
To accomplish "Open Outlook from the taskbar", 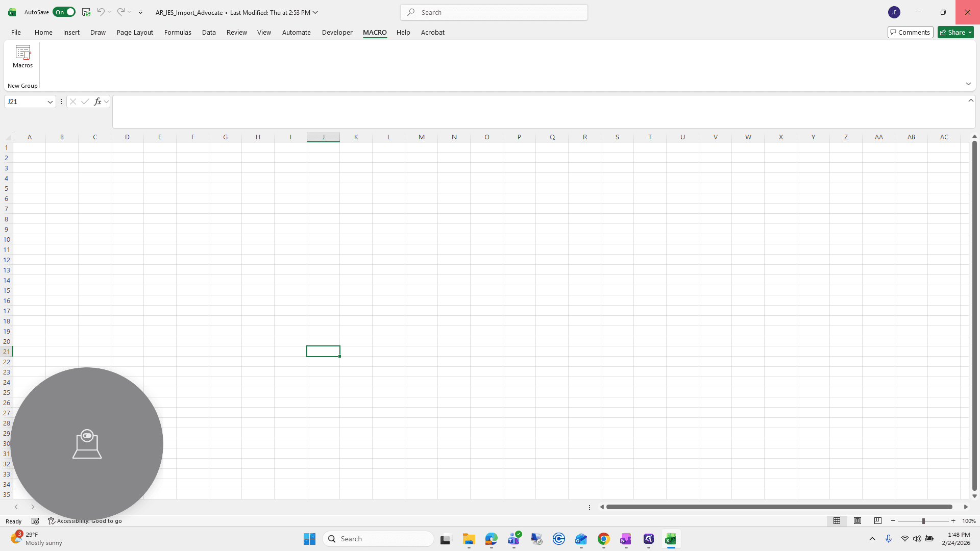I will click(x=581, y=539).
